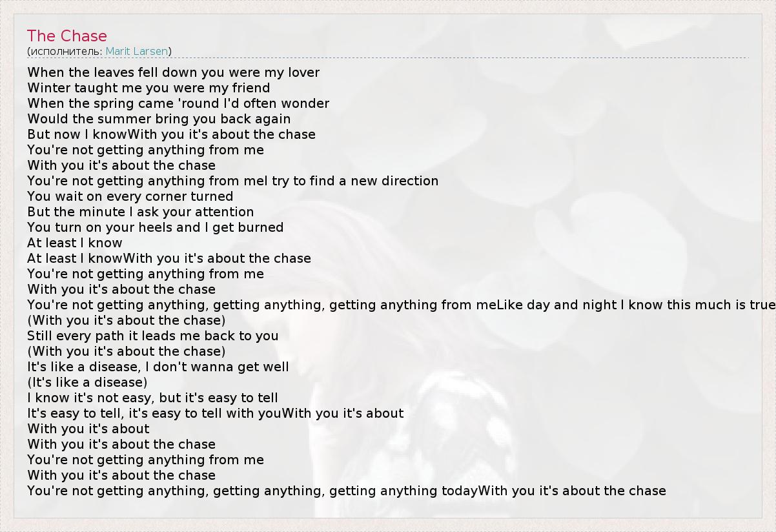776x532 pixels.
Task: Select the line about spring coming 'round
Action: (x=178, y=103)
